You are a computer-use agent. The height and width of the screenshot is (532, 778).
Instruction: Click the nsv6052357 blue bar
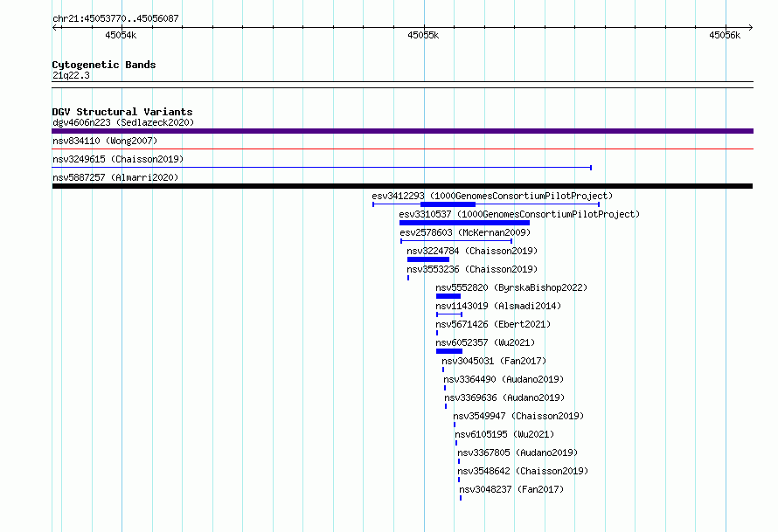click(x=449, y=351)
